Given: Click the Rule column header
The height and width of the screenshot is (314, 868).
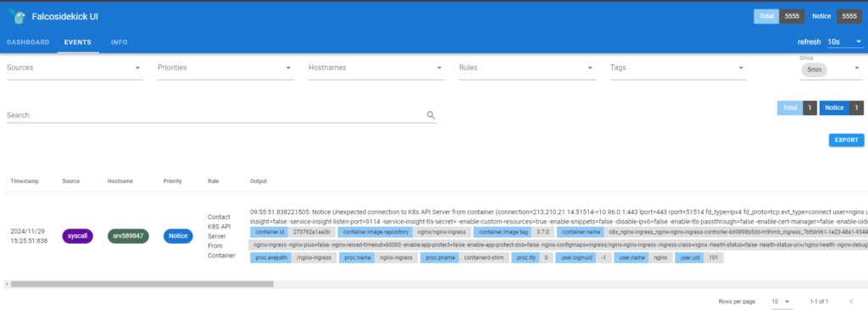Looking at the screenshot, I should coord(213,181).
